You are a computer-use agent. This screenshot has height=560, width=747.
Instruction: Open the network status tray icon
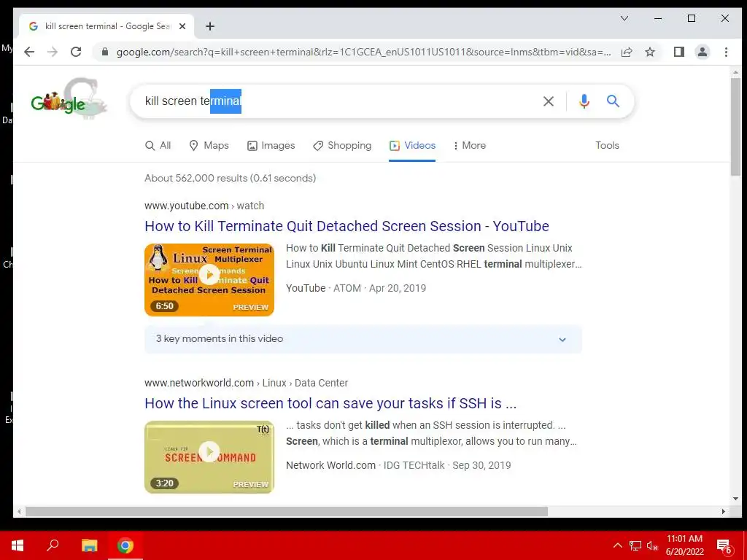point(635,545)
